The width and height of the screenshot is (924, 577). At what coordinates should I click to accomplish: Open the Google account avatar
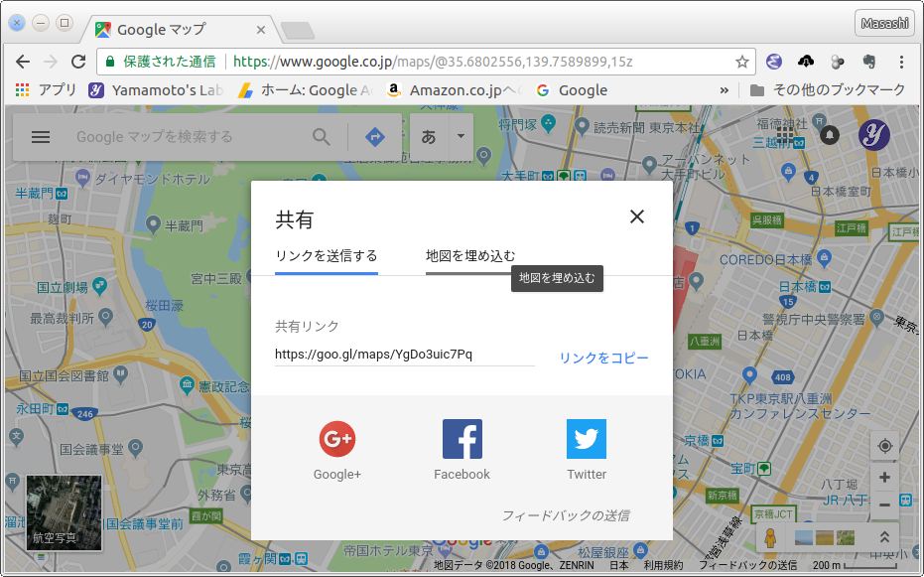(x=874, y=135)
